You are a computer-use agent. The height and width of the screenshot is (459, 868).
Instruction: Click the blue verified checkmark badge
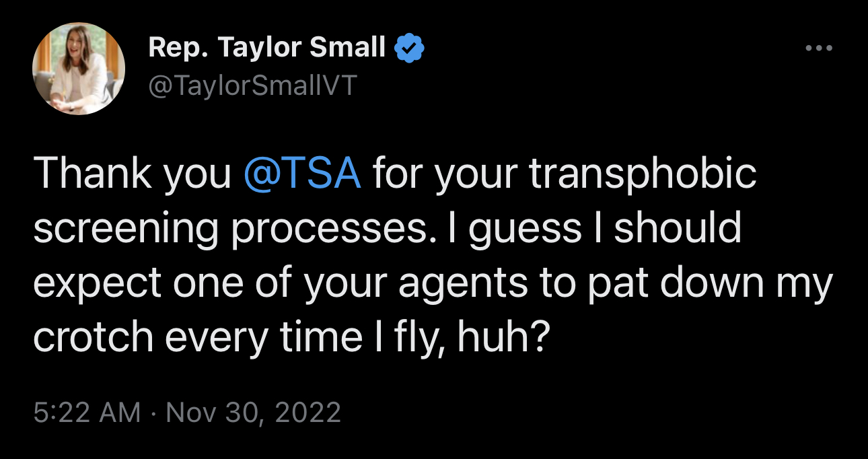[408, 48]
